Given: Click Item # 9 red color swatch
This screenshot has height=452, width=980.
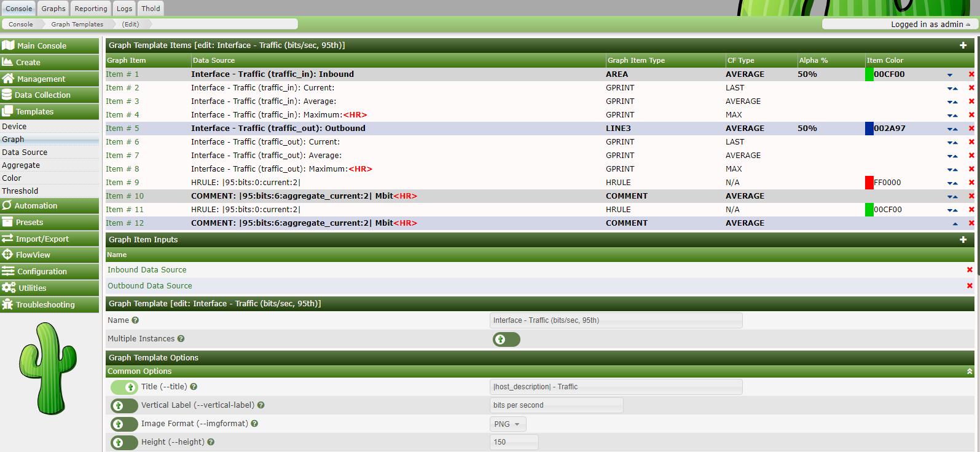Looking at the screenshot, I should [x=869, y=183].
